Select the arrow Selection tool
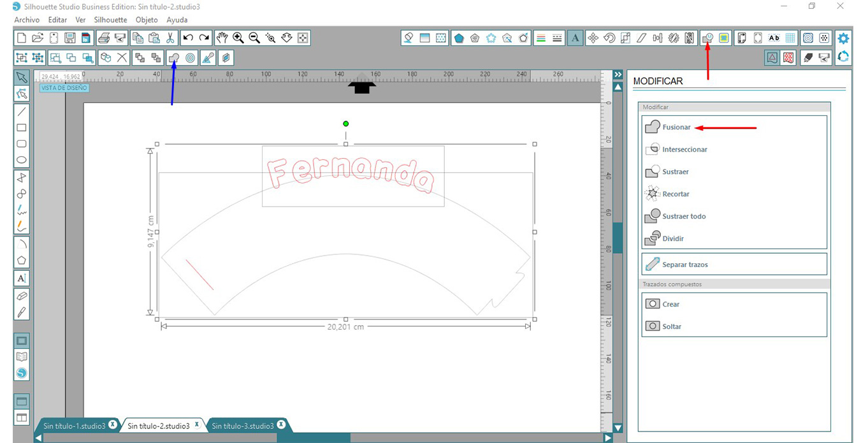The height and width of the screenshot is (443, 868). click(x=21, y=78)
